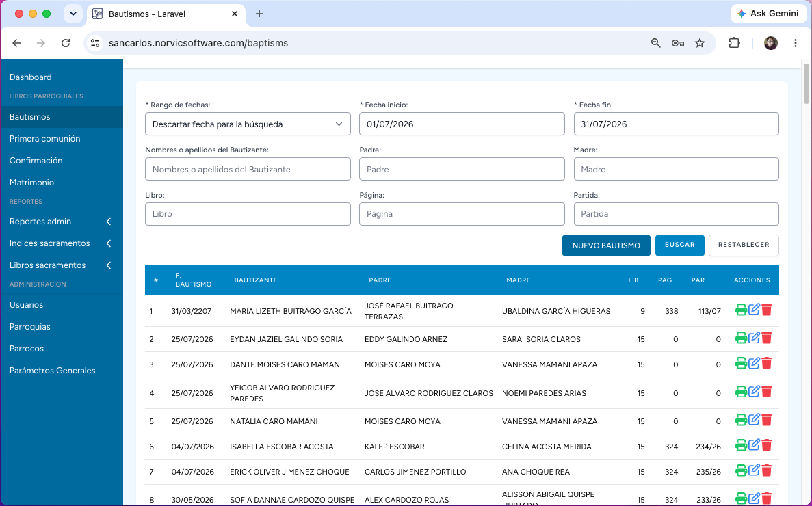Delete the Dante Moises Caro Mamani record
This screenshot has height=506, width=812.
[x=767, y=364]
